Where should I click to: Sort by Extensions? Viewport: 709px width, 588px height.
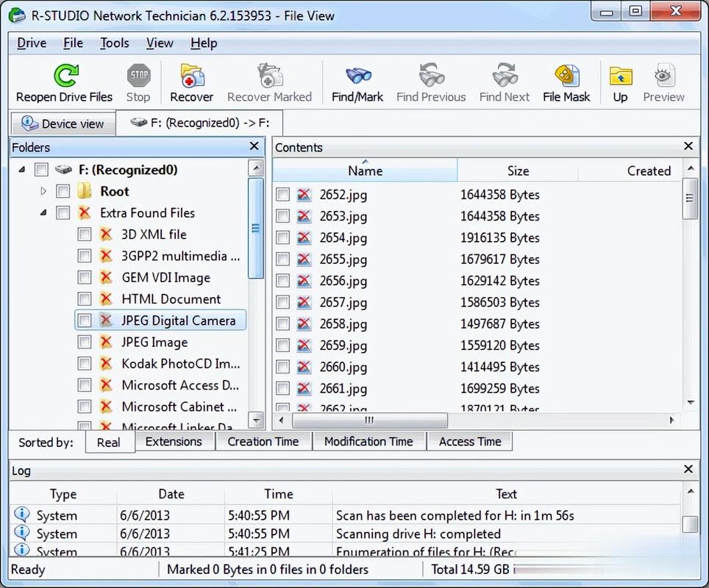pos(174,442)
